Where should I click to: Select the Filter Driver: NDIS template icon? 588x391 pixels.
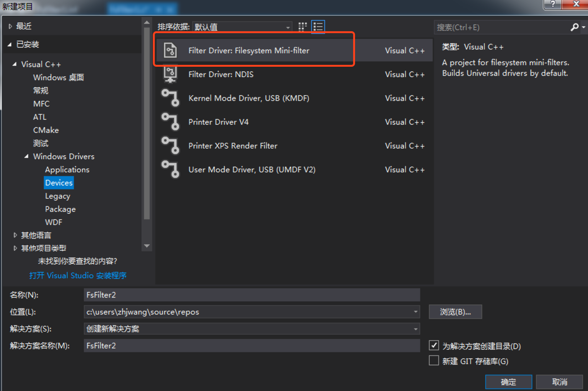coord(170,74)
